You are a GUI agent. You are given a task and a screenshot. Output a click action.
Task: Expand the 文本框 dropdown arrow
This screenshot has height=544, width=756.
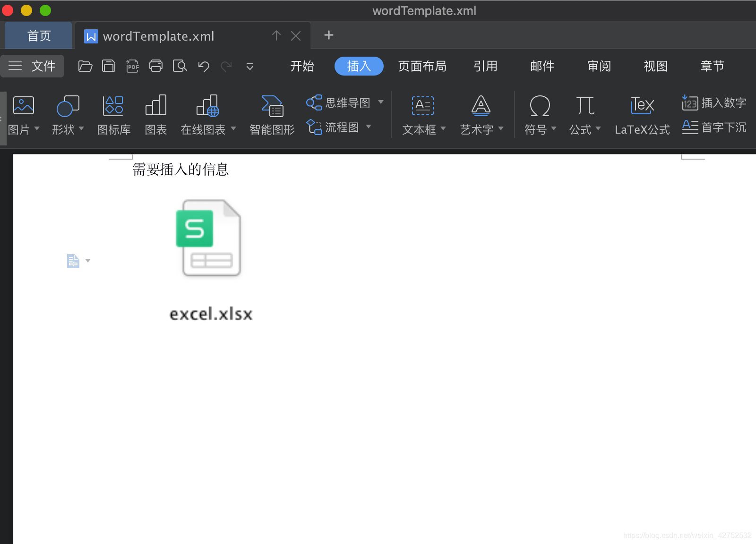click(443, 128)
